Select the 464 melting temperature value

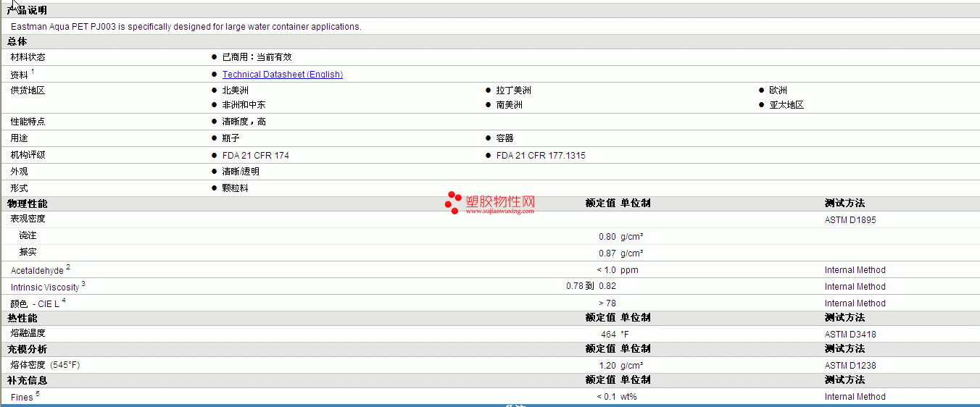click(x=608, y=335)
